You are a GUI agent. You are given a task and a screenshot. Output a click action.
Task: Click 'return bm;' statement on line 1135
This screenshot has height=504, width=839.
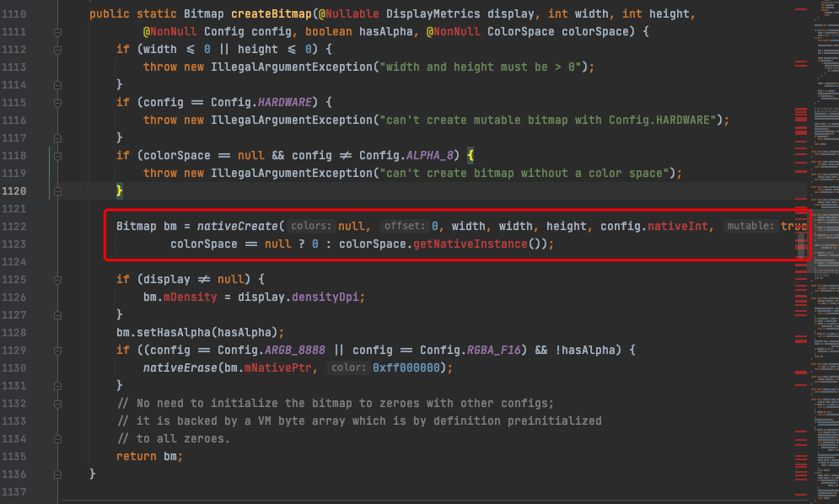click(149, 457)
